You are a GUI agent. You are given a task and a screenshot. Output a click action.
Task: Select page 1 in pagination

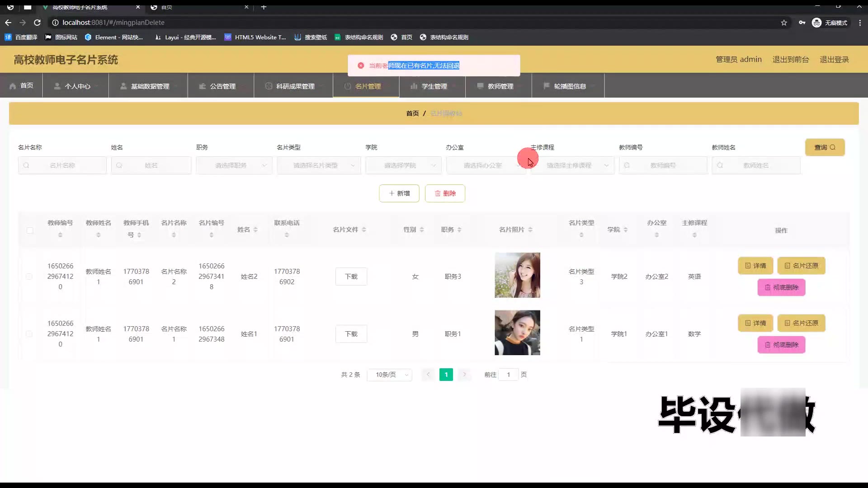(446, 375)
